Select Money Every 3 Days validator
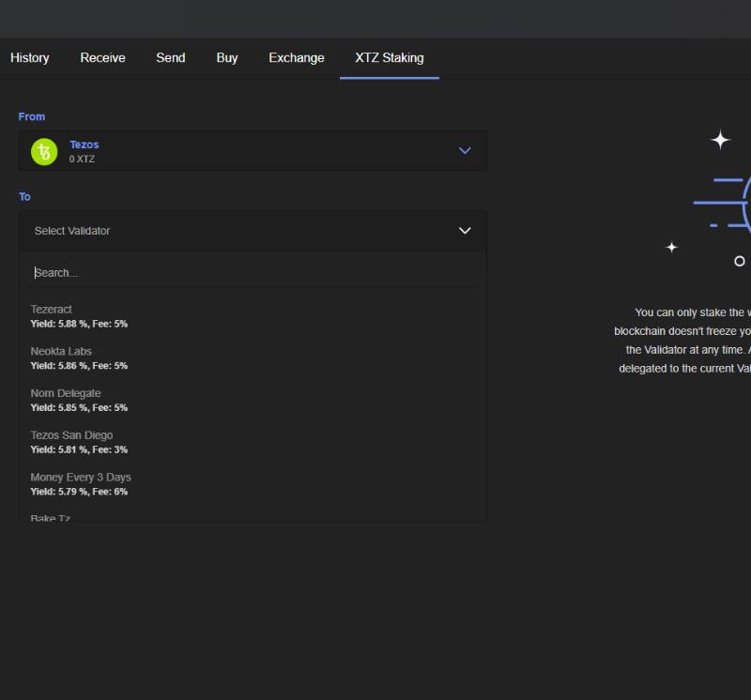The height and width of the screenshot is (700, 751). coord(81,478)
